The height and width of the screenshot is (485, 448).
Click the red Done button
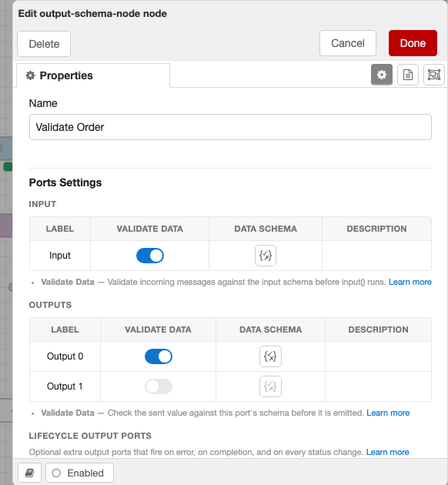tap(413, 43)
